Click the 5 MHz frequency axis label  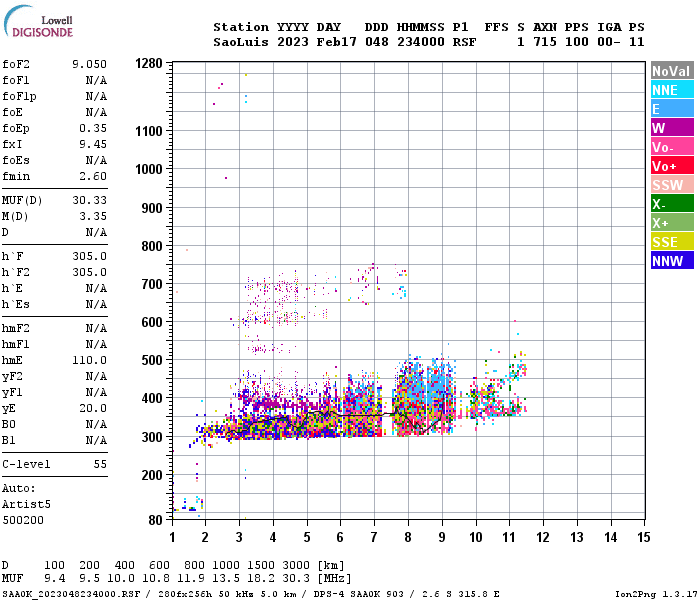307,537
